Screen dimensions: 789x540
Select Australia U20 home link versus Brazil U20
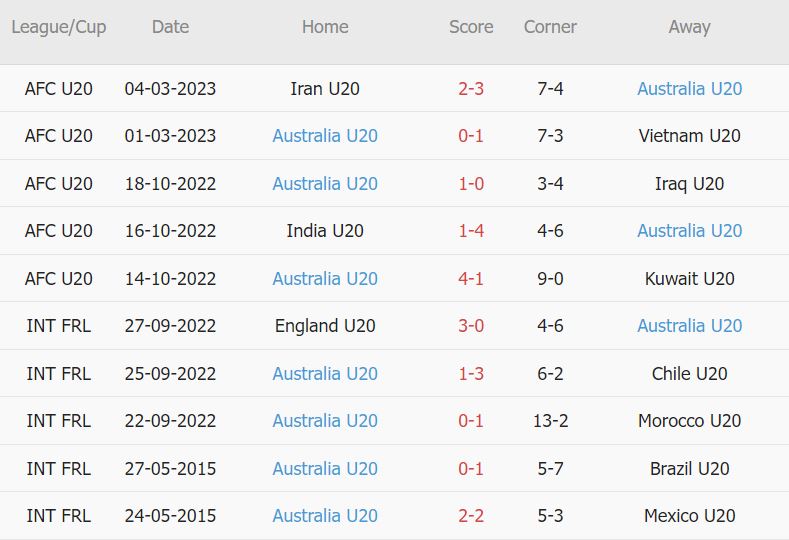coord(325,469)
